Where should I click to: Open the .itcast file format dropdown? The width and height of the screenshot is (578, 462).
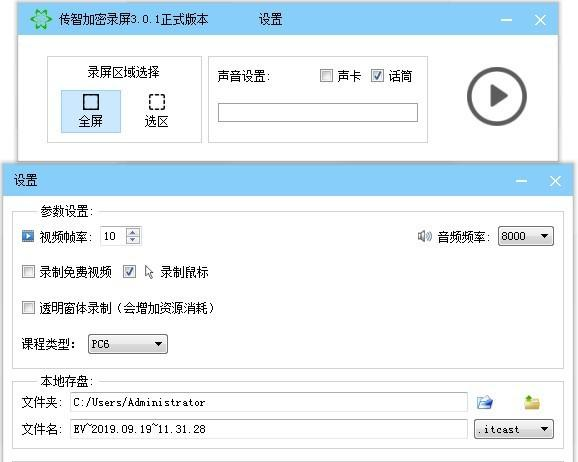pyautogui.click(x=514, y=429)
